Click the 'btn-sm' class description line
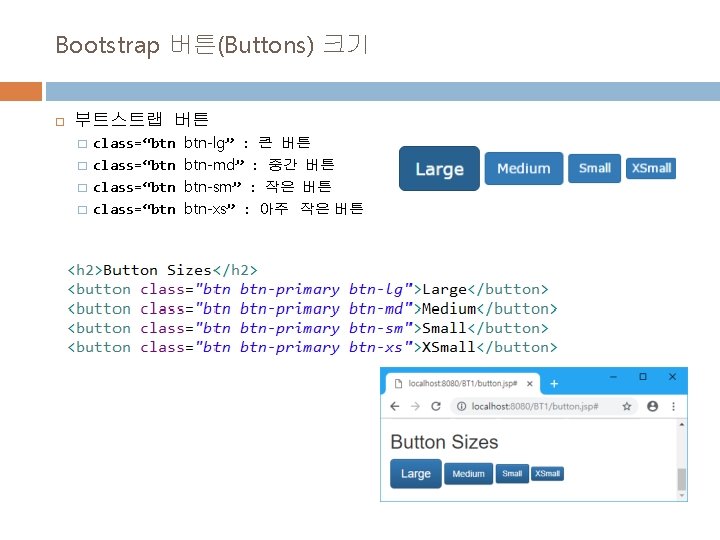The height and width of the screenshot is (540, 720). 212,187
